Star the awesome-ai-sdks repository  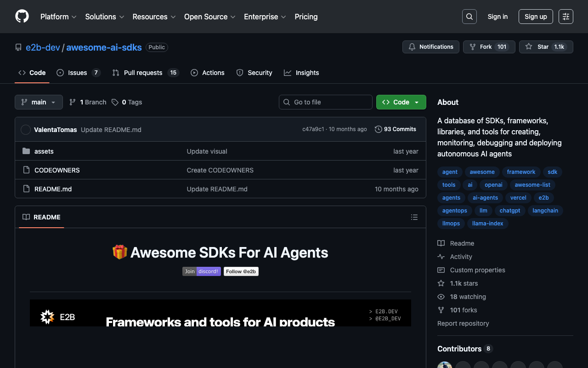[x=537, y=47]
